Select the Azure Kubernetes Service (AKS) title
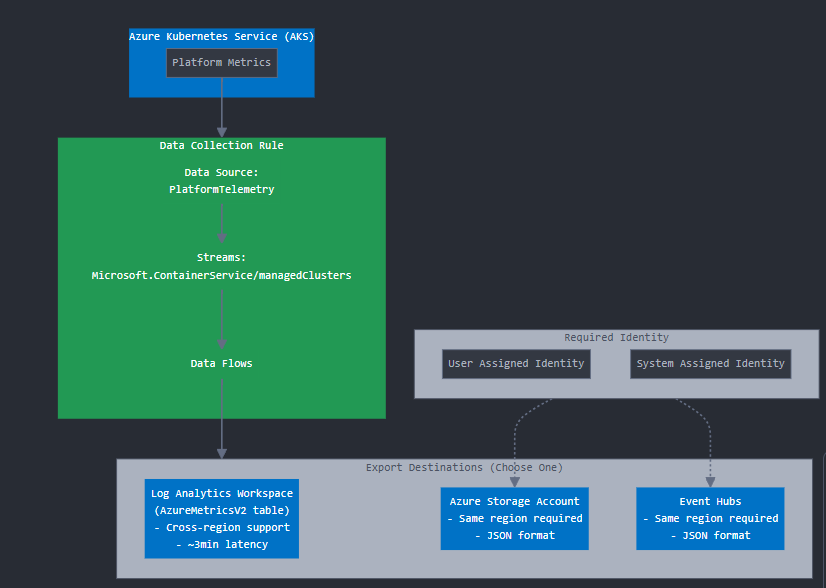 222,36
